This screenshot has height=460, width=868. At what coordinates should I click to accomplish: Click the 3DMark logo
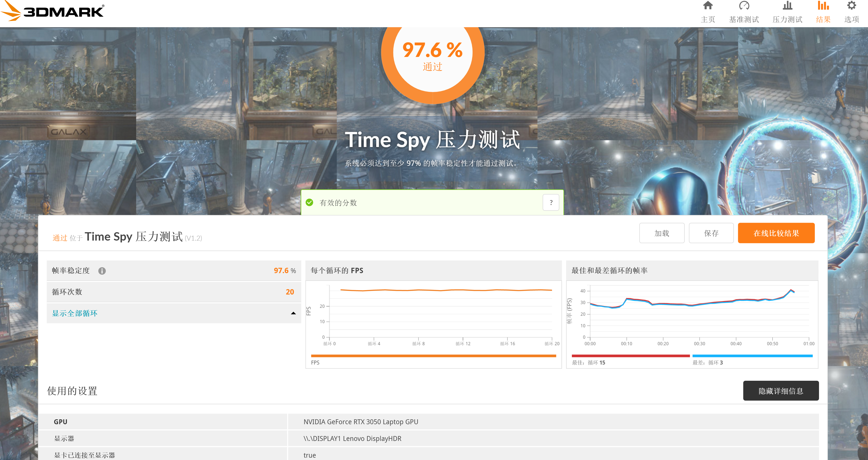point(52,11)
